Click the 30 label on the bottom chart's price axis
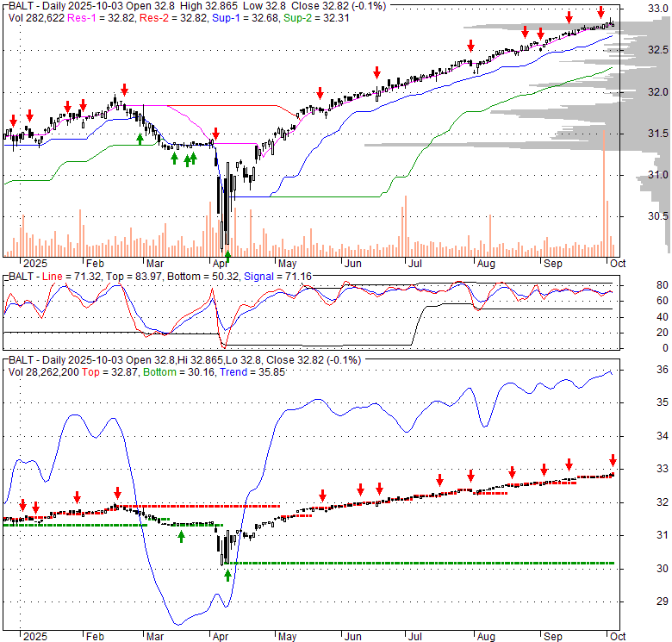672x642 pixels. (663, 568)
